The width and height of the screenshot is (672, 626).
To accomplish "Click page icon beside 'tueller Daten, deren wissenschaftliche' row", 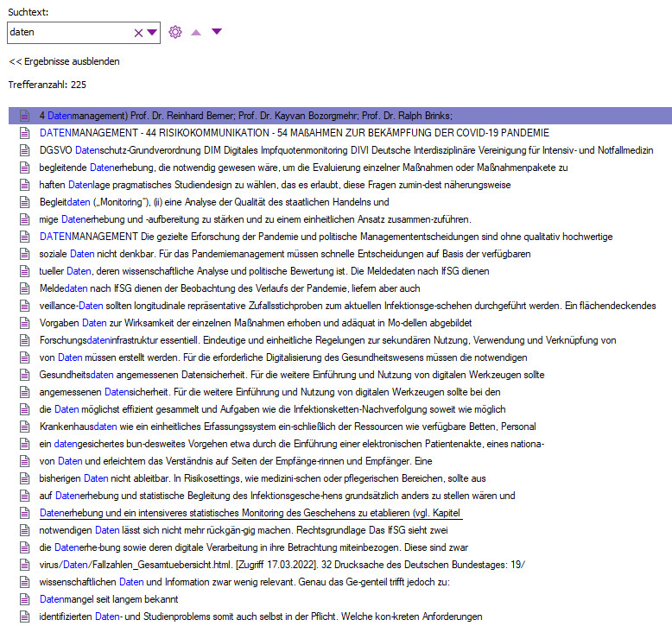I will point(25,271).
